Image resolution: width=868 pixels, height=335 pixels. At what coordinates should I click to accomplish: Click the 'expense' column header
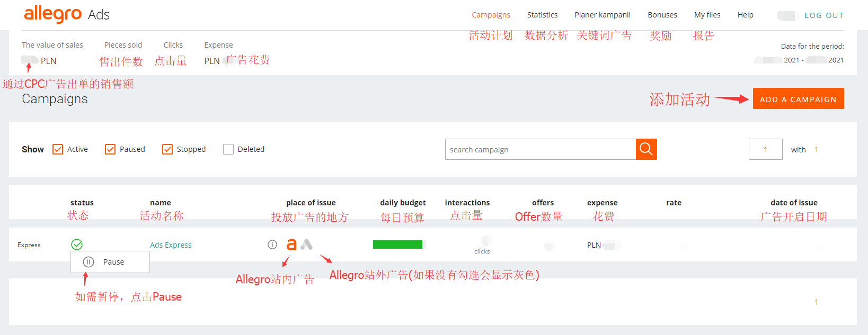pyautogui.click(x=603, y=203)
